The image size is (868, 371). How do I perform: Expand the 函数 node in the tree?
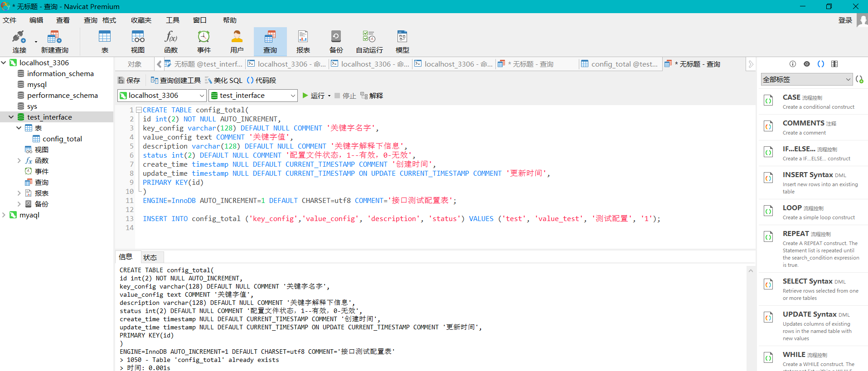pyautogui.click(x=19, y=160)
